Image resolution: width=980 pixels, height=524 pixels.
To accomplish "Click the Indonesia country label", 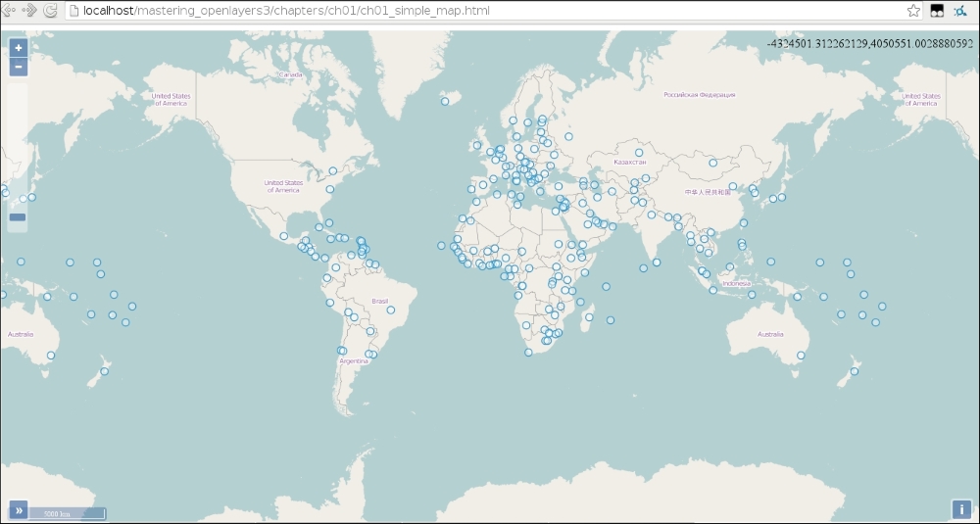I will pos(736,283).
